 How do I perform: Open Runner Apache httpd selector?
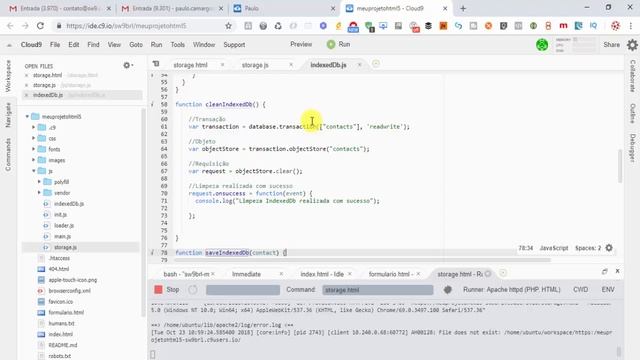[x=511, y=289]
